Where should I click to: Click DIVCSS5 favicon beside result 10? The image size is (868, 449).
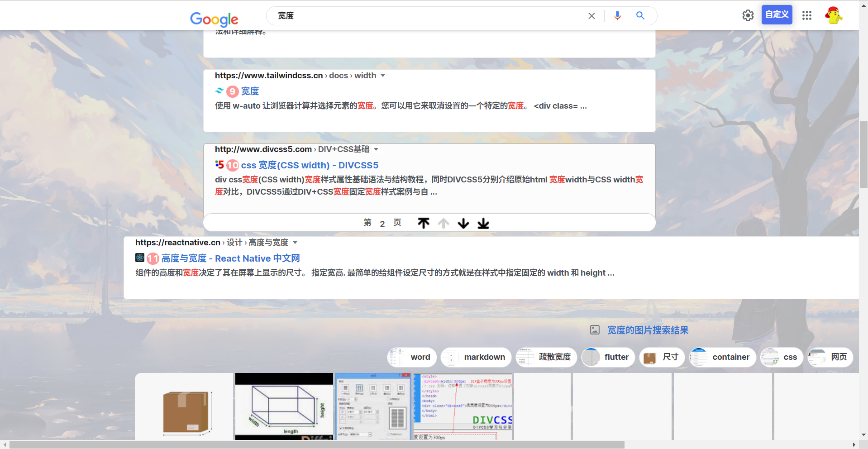219,164
